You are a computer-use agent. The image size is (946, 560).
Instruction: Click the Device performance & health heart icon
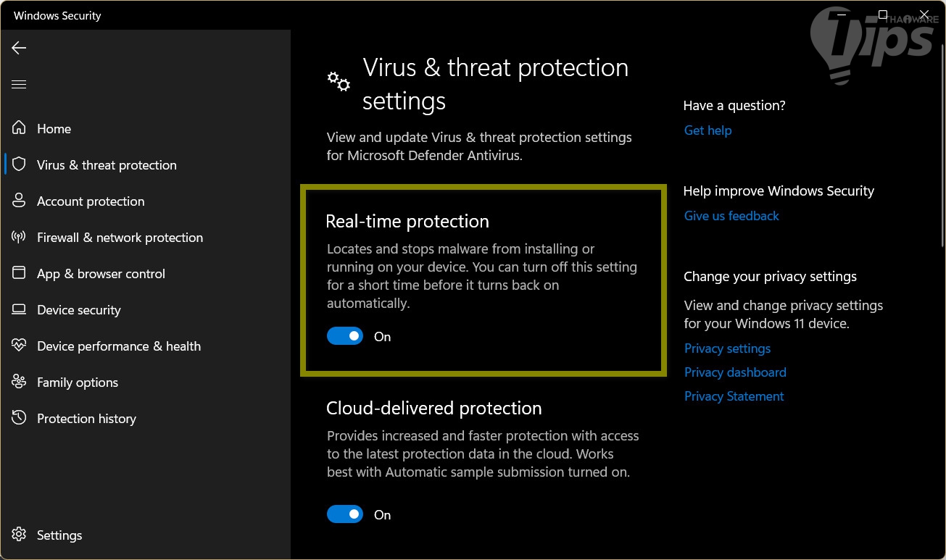point(19,346)
